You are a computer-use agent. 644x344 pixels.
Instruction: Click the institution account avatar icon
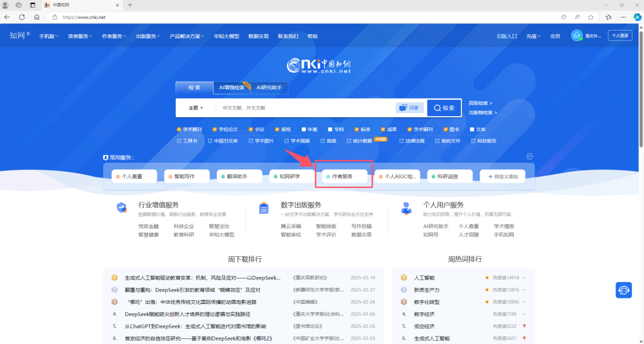pyautogui.click(x=577, y=36)
